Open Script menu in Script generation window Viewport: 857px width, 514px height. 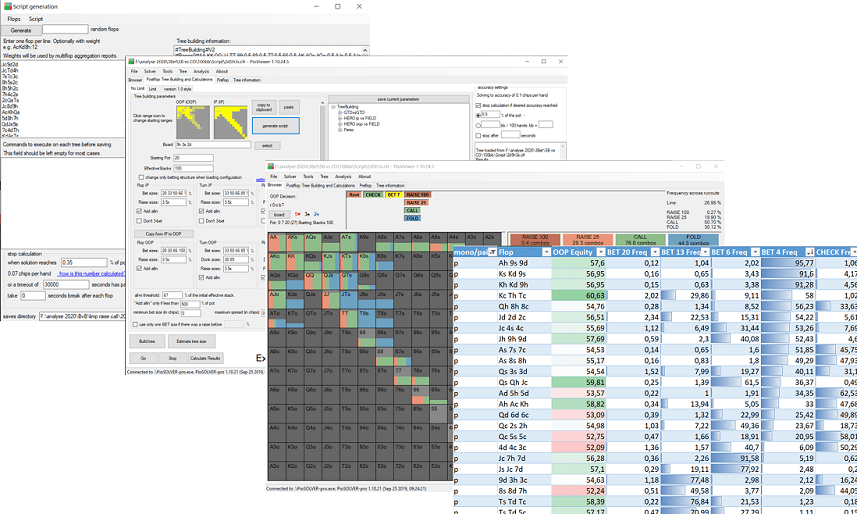click(x=35, y=18)
